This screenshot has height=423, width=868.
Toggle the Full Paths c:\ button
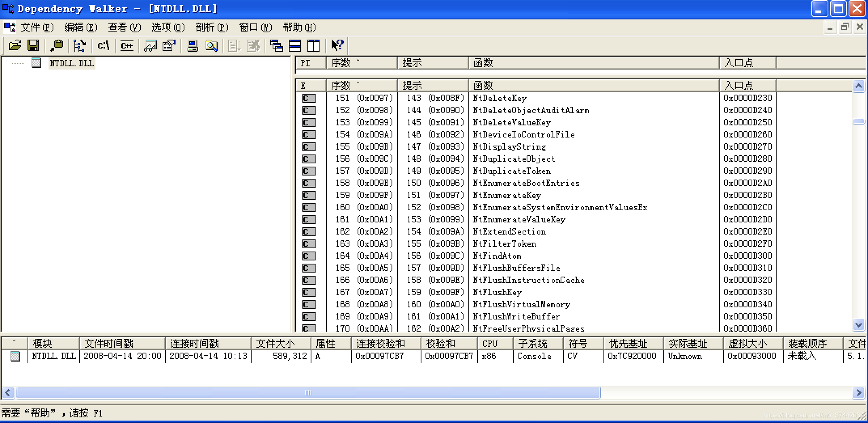click(104, 45)
